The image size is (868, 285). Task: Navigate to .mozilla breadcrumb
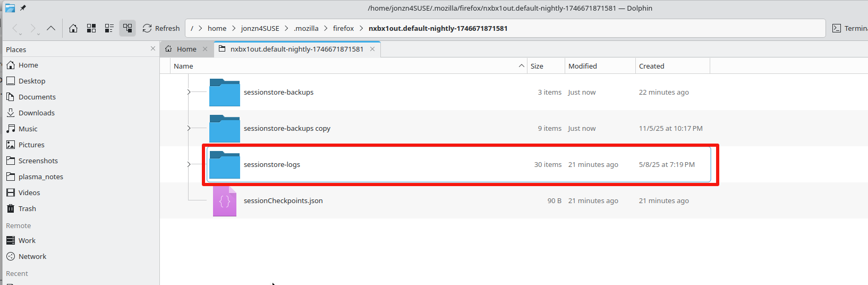click(306, 28)
